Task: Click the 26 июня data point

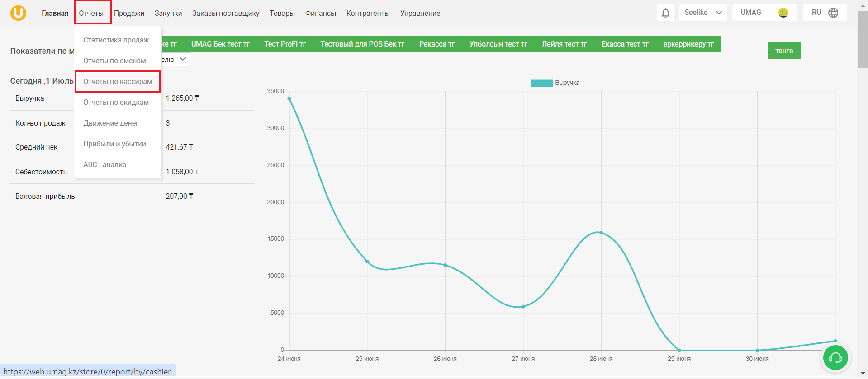Action: pos(445,265)
